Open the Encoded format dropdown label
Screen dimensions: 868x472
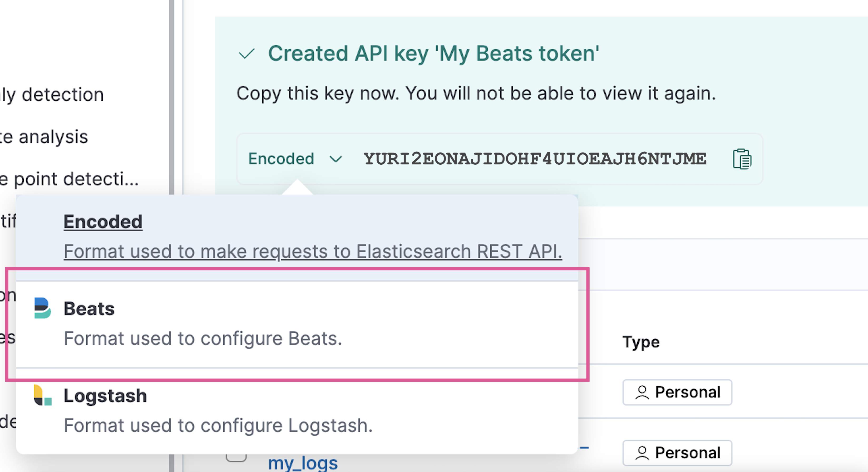tap(281, 159)
